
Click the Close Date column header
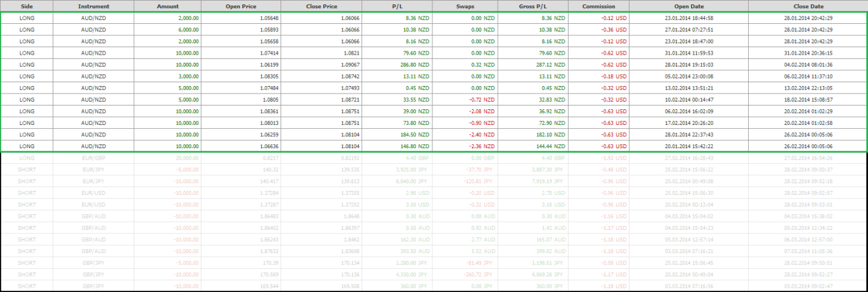pyautogui.click(x=808, y=6)
